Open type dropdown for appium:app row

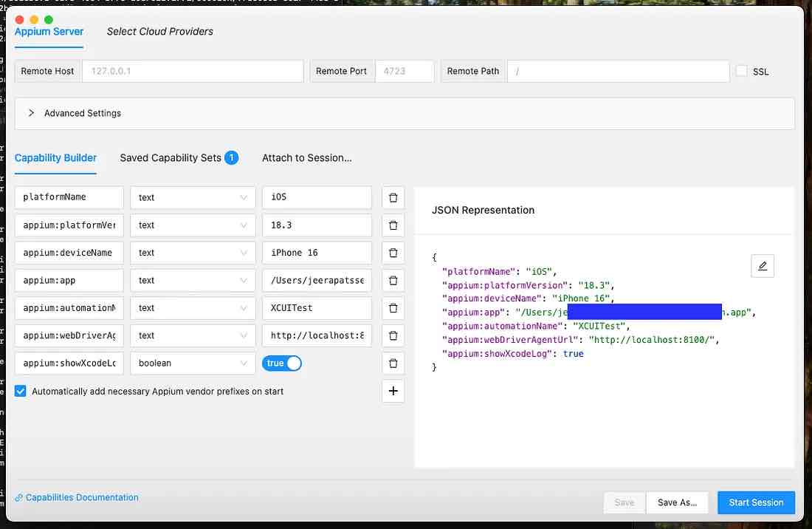point(193,280)
